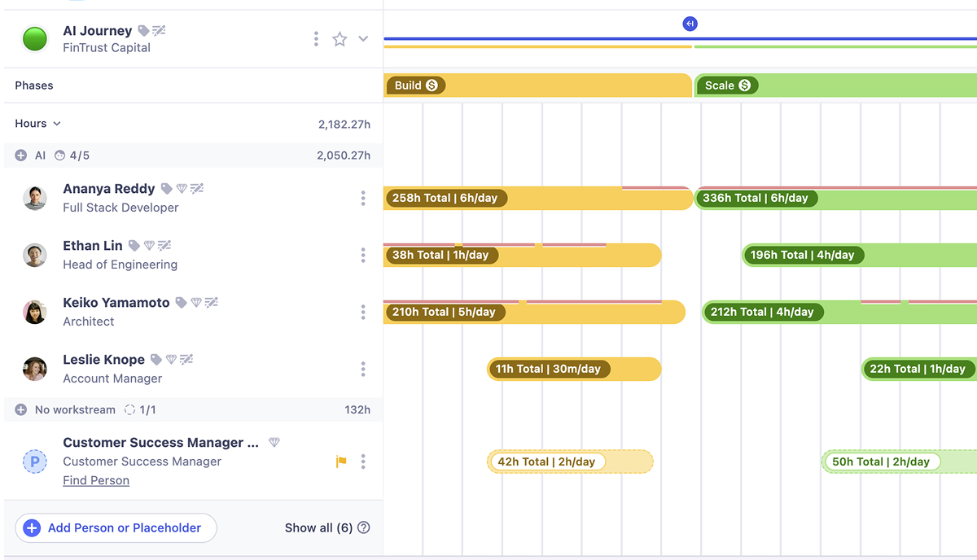Click Ananya Reddy's avatar

(x=35, y=198)
